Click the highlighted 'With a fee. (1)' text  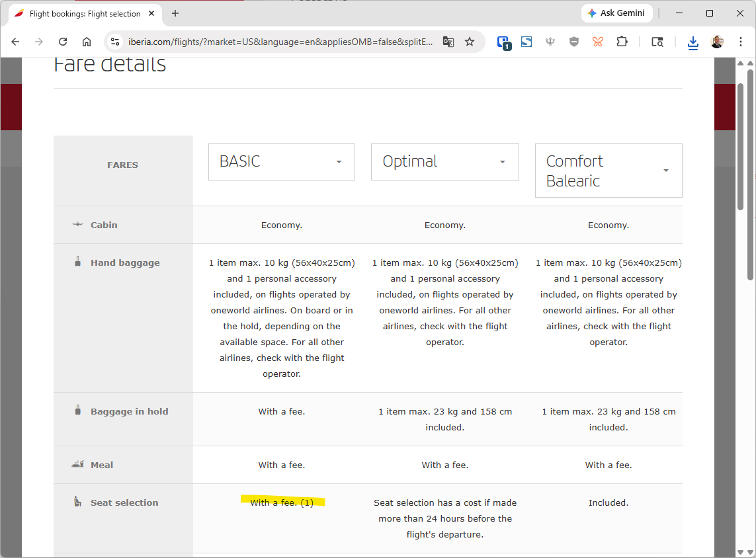282,502
